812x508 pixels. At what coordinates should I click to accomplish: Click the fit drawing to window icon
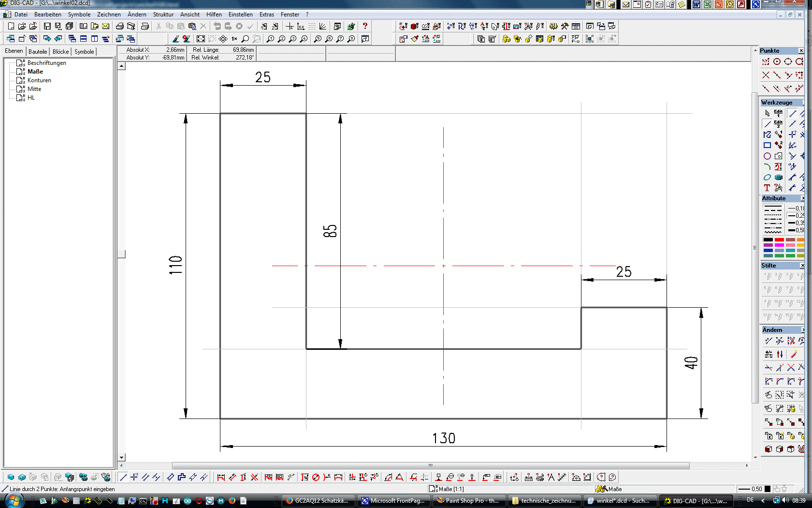(201, 39)
